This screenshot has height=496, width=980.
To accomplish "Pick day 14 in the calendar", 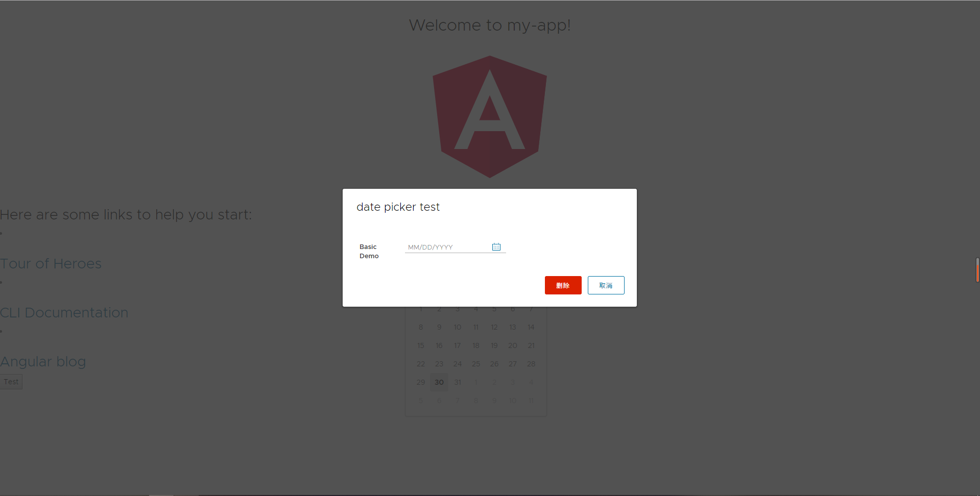I will point(531,327).
